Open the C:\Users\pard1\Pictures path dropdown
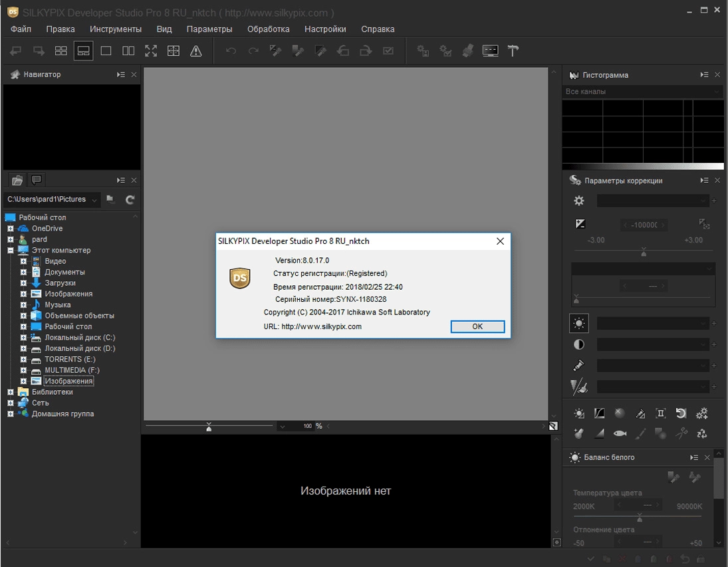728x567 pixels. (x=94, y=200)
